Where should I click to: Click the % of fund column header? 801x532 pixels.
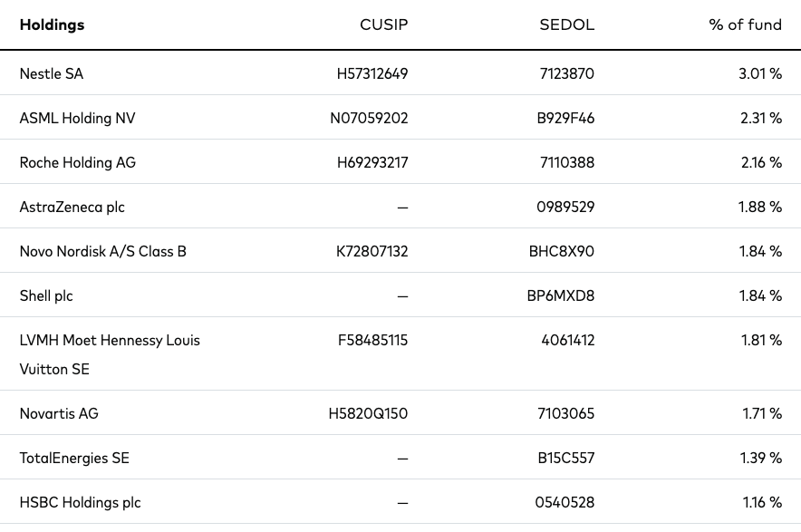[x=745, y=24]
